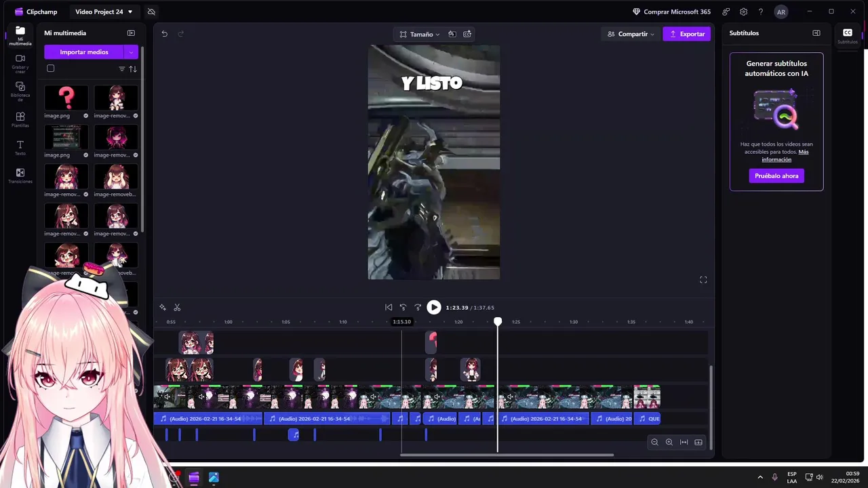The height and width of the screenshot is (488, 868).
Task: Open the settings gear icon
Action: click(x=743, y=12)
